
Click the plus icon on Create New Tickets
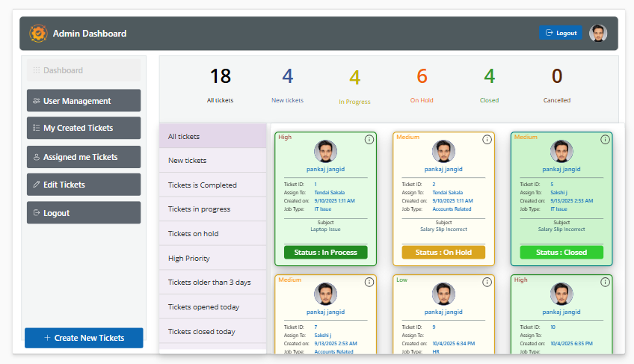point(47,338)
